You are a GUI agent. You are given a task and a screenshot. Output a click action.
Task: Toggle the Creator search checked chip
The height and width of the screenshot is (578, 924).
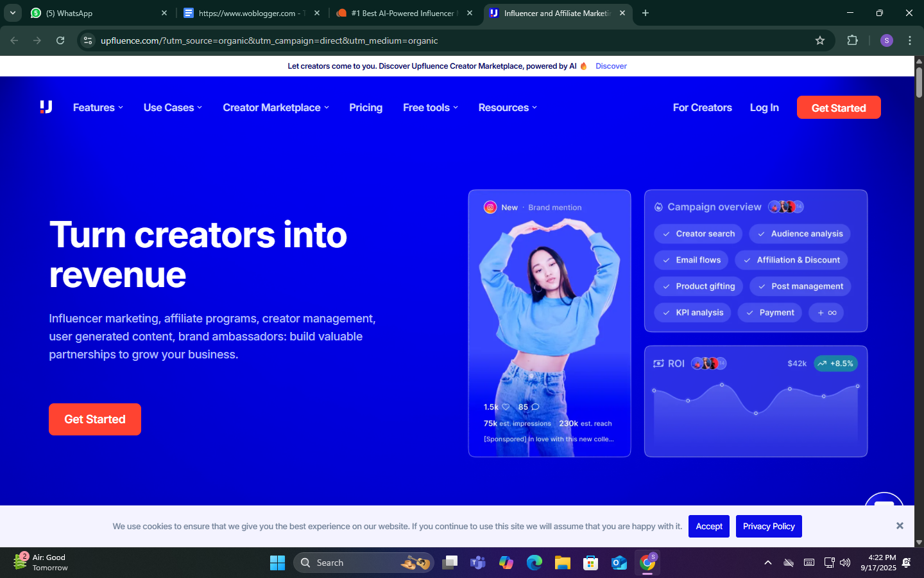click(x=698, y=234)
